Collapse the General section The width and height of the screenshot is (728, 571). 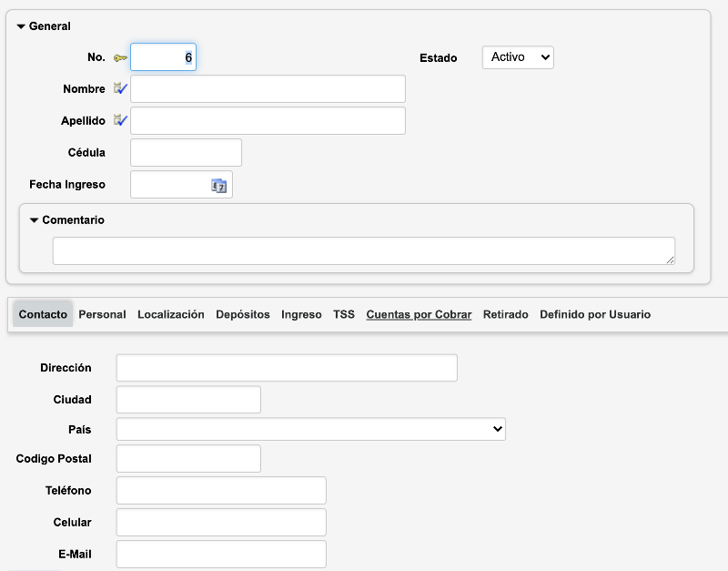tap(21, 26)
